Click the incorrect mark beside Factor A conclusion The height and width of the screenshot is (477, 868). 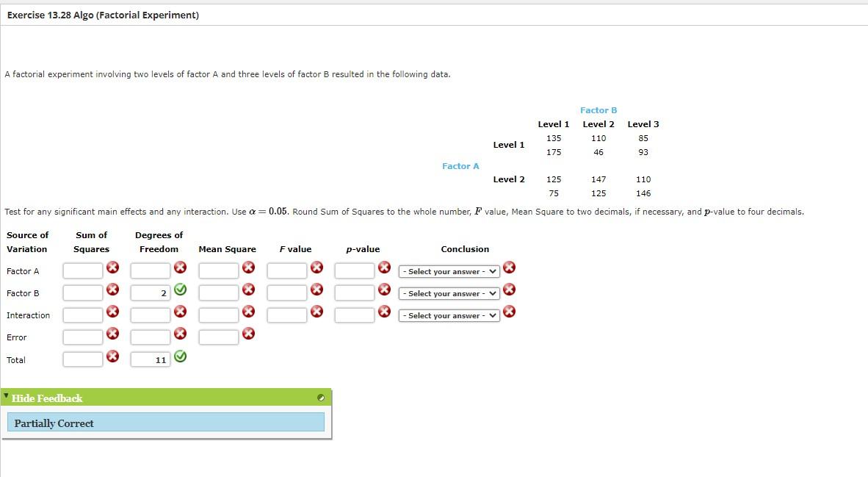[510, 267]
